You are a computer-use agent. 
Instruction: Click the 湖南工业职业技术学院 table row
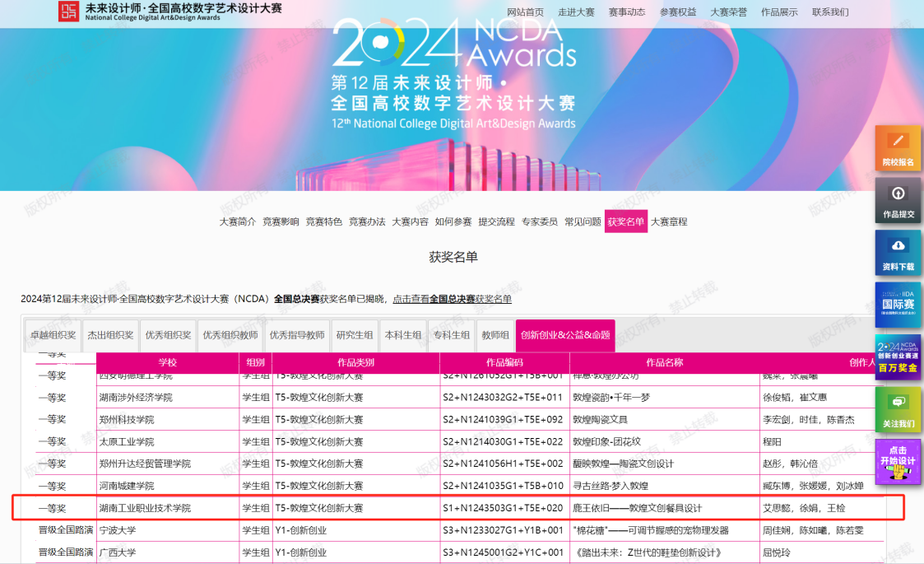click(x=145, y=508)
